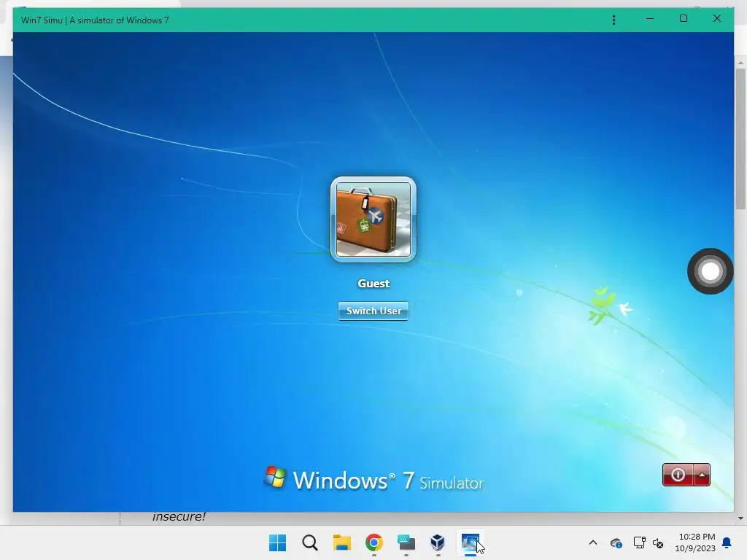Click the muted volume tray icon
Image resolution: width=747 pixels, height=560 pixels.
658,542
